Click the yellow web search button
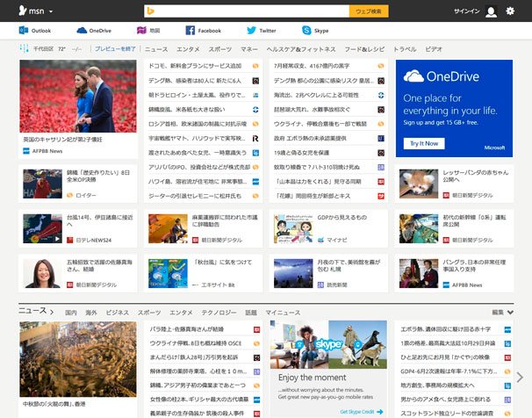Screen dimensions: 532x418 pyautogui.click(x=369, y=11)
